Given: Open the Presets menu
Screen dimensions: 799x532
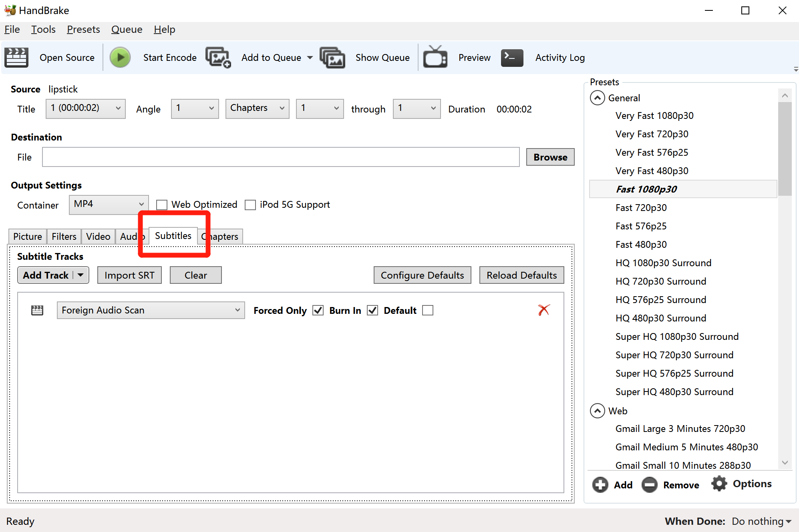Looking at the screenshot, I should (83, 30).
